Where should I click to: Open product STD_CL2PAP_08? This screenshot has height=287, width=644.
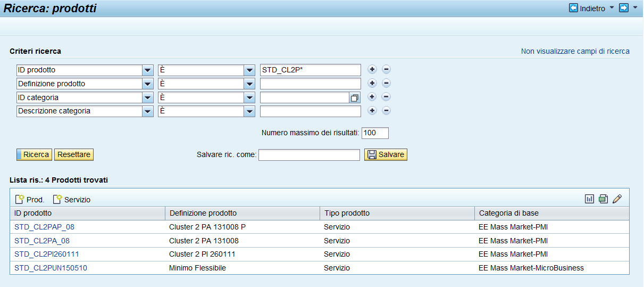pyautogui.click(x=45, y=227)
